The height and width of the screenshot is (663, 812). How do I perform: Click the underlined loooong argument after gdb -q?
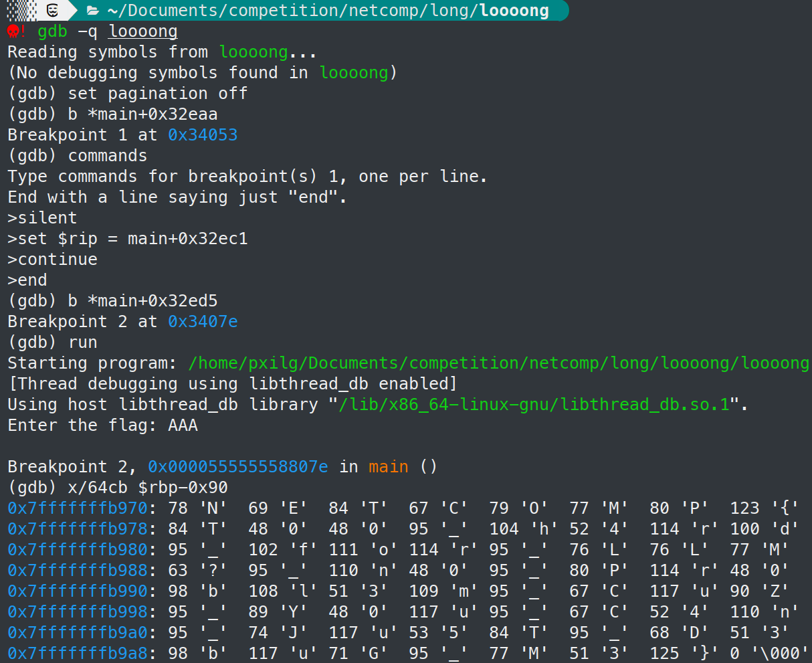pyautogui.click(x=143, y=31)
